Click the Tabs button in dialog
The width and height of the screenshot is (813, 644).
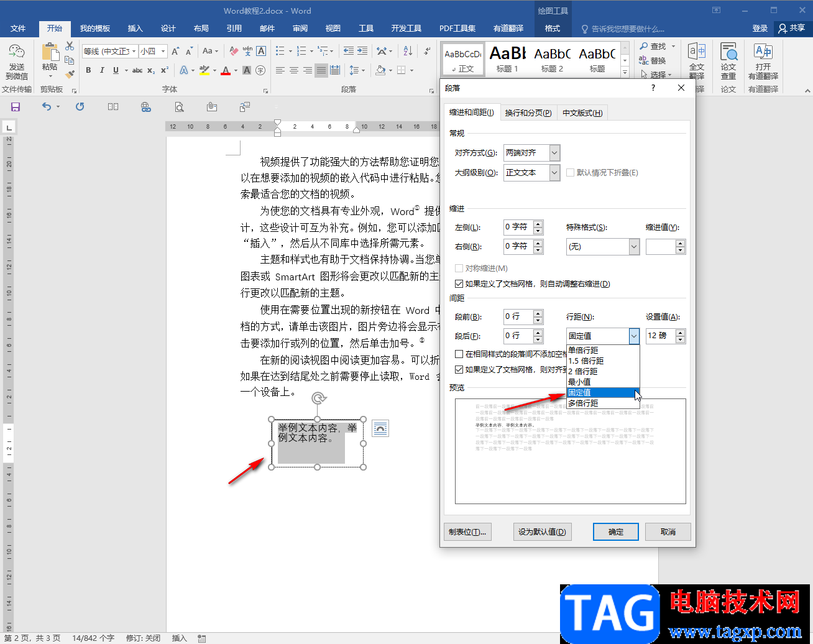[467, 532]
